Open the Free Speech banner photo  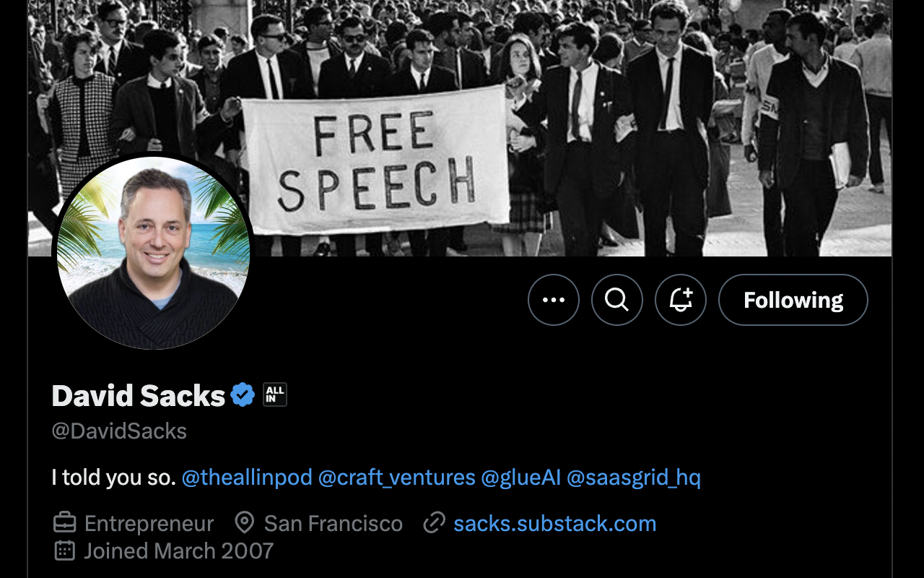460,128
